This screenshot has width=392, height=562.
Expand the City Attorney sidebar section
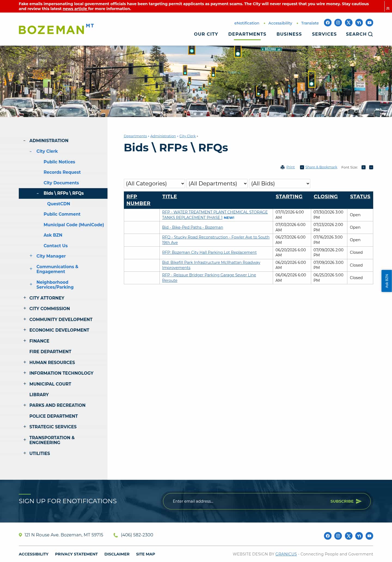(x=25, y=298)
